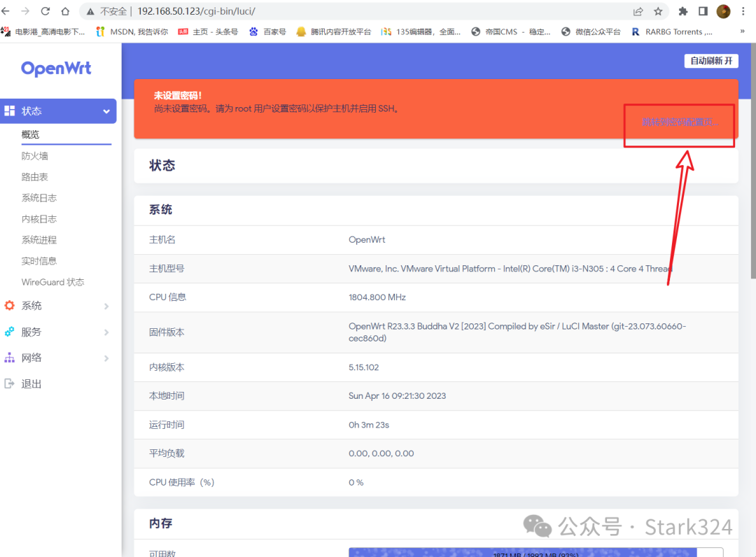
Task: Go forward with the browser forward arrow
Action: tap(25, 11)
